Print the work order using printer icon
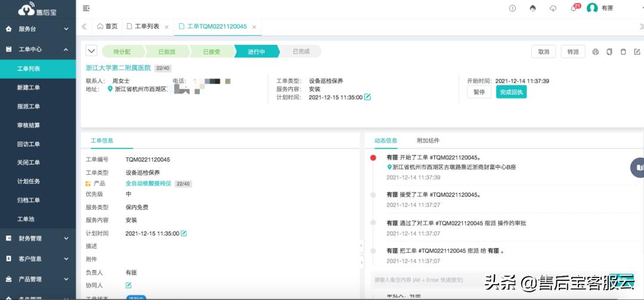Viewport: 644px width, 300px height. [596, 52]
